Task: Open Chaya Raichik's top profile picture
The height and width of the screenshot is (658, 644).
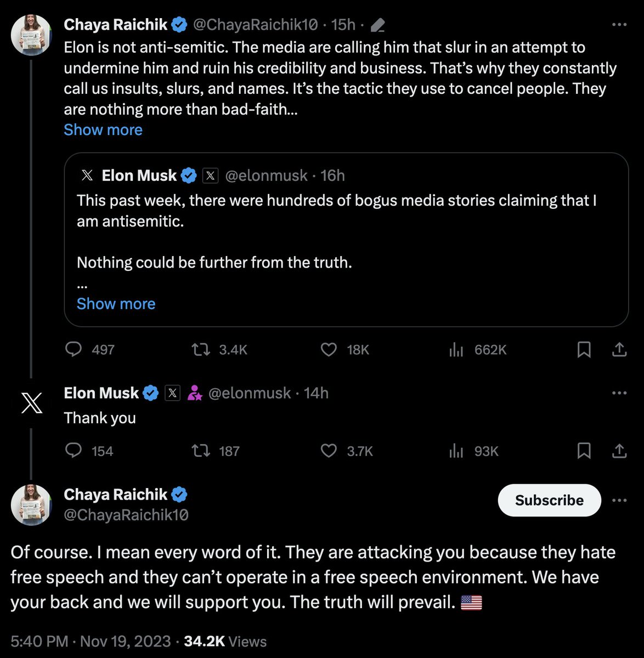Action: pyautogui.click(x=31, y=35)
